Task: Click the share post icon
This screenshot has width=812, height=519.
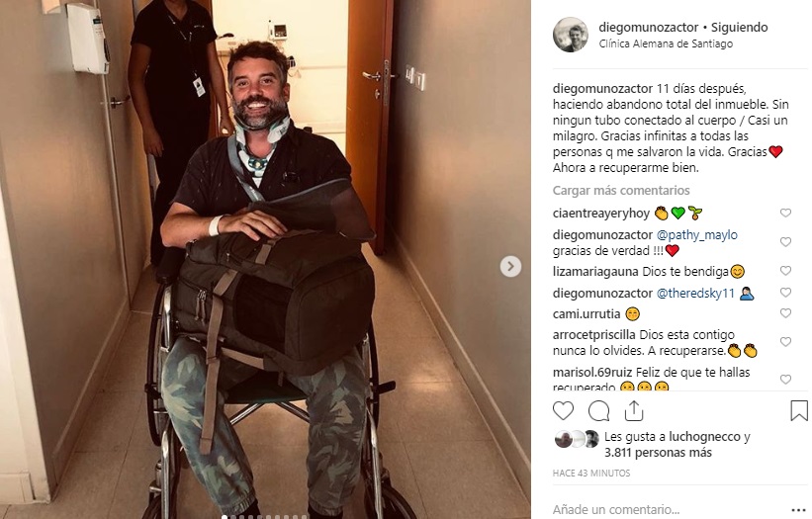Action: pyautogui.click(x=634, y=411)
